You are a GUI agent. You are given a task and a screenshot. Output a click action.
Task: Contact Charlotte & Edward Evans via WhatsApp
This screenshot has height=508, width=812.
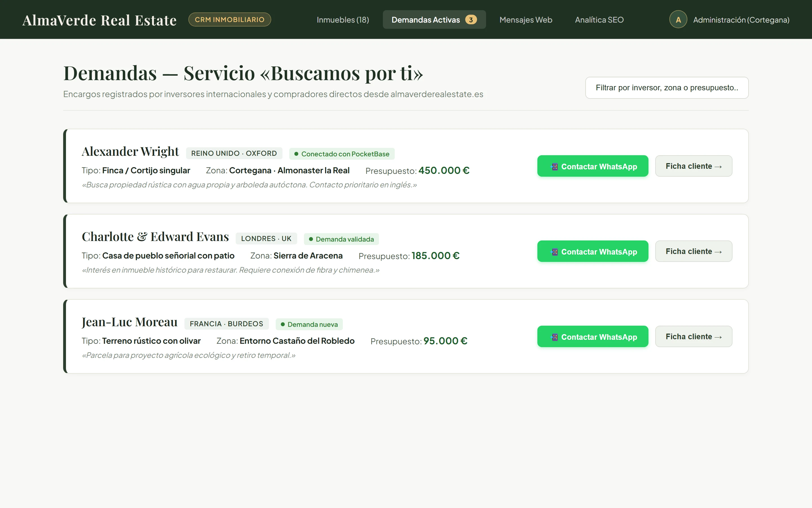pyautogui.click(x=593, y=251)
